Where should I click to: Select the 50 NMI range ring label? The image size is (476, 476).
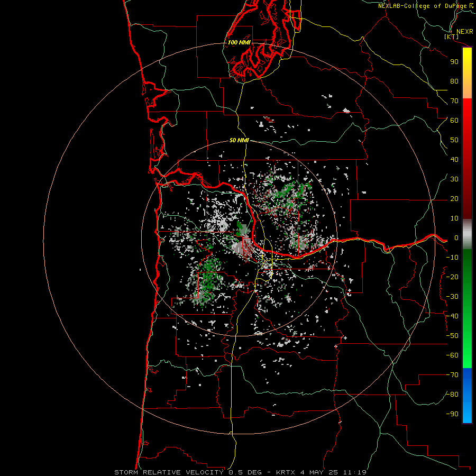tap(239, 140)
